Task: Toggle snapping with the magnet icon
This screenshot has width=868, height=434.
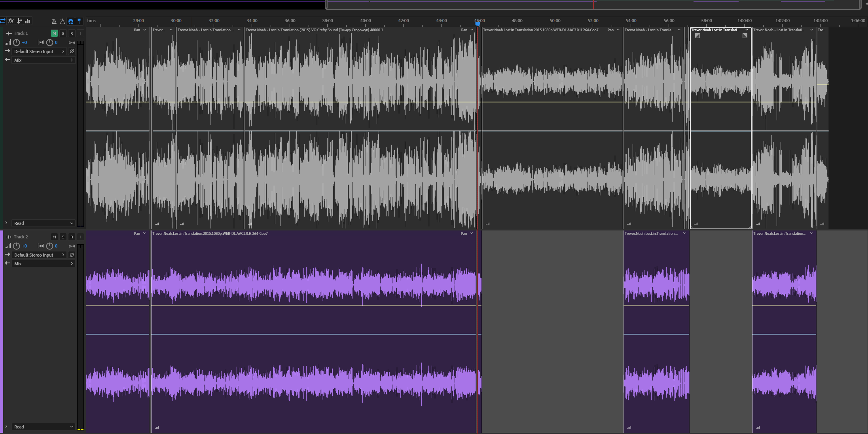Action: pos(71,21)
